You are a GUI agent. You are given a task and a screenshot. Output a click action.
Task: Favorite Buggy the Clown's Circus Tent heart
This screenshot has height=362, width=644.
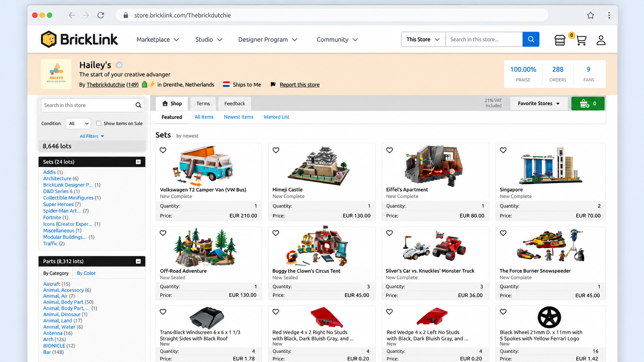pos(276,233)
